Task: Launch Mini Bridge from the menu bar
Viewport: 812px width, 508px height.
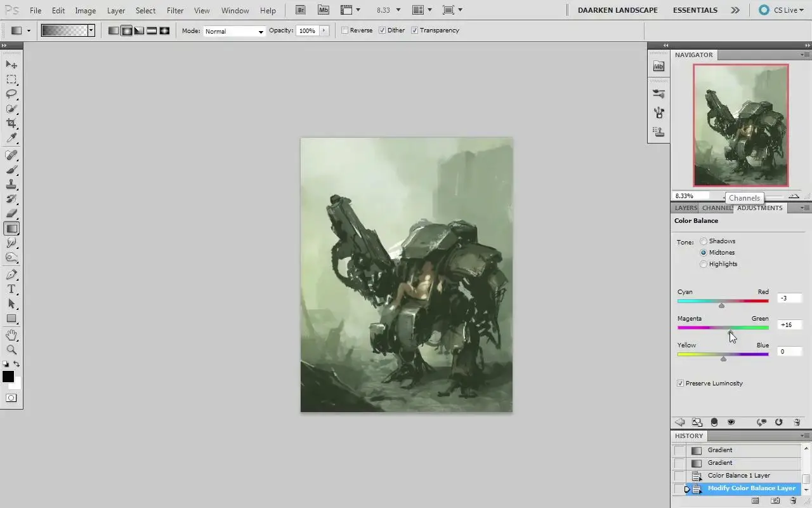Action: tap(324, 10)
